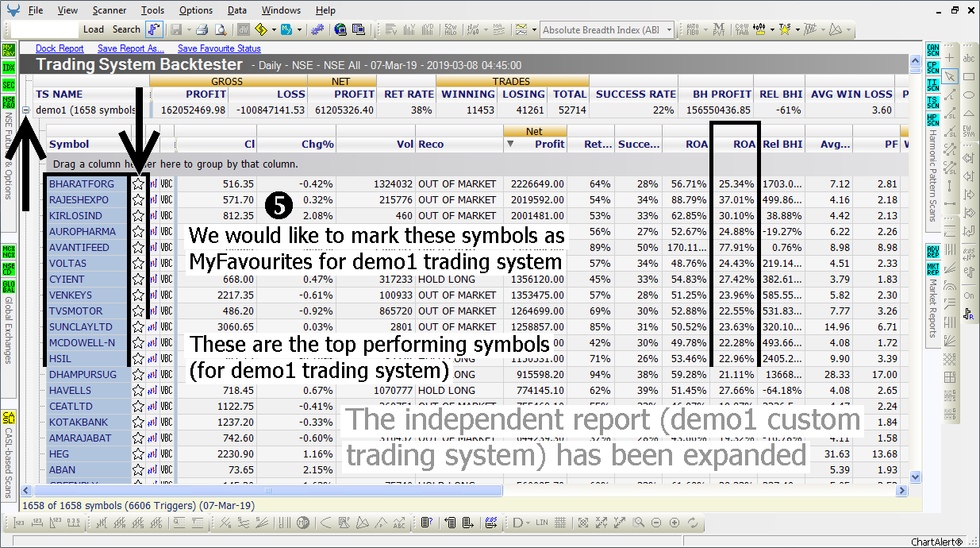Mark BHARATFORG as favourite with star
The image size is (980, 548).
coord(138,183)
